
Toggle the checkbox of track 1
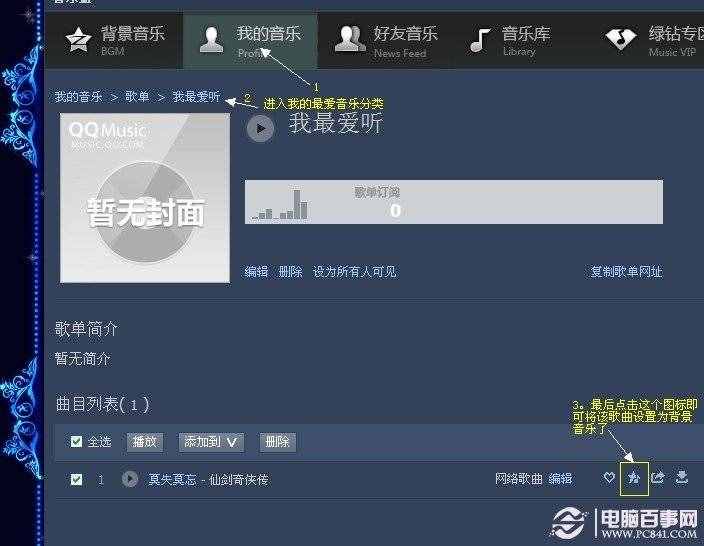pos(76,480)
